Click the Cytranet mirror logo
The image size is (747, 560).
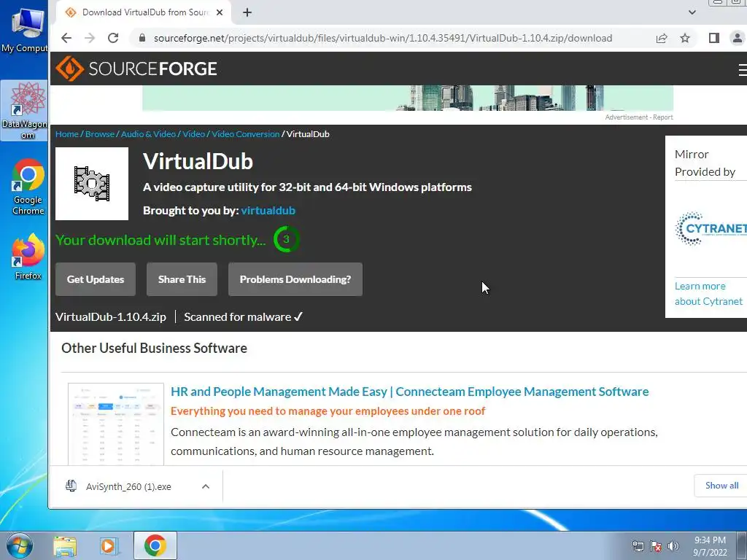click(711, 228)
